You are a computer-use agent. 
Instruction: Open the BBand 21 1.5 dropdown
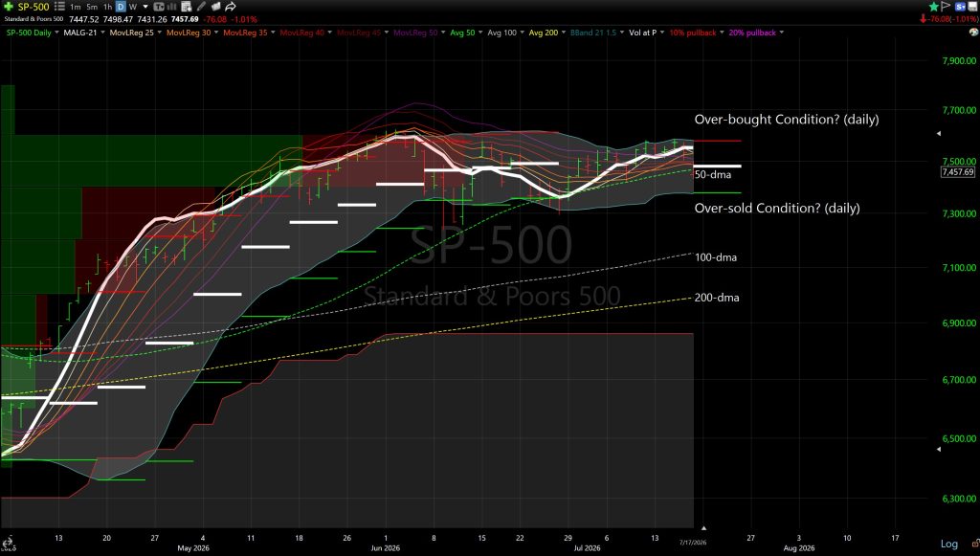(x=621, y=33)
